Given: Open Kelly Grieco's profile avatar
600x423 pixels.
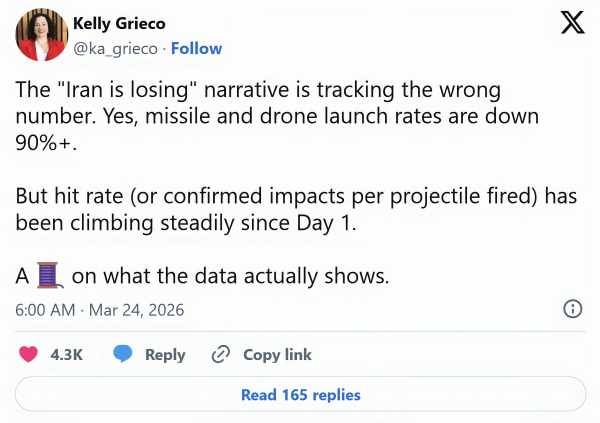Looking at the screenshot, I should [40, 36].
